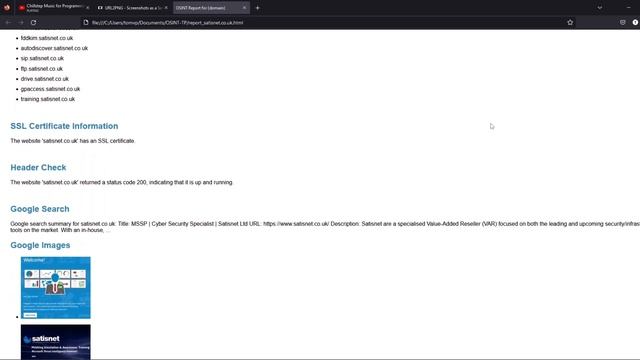Viewport: 640px width, 360px height.
Task: Click the drive.satisnet.co.uk subdomain entry
Action: (44, 79)
